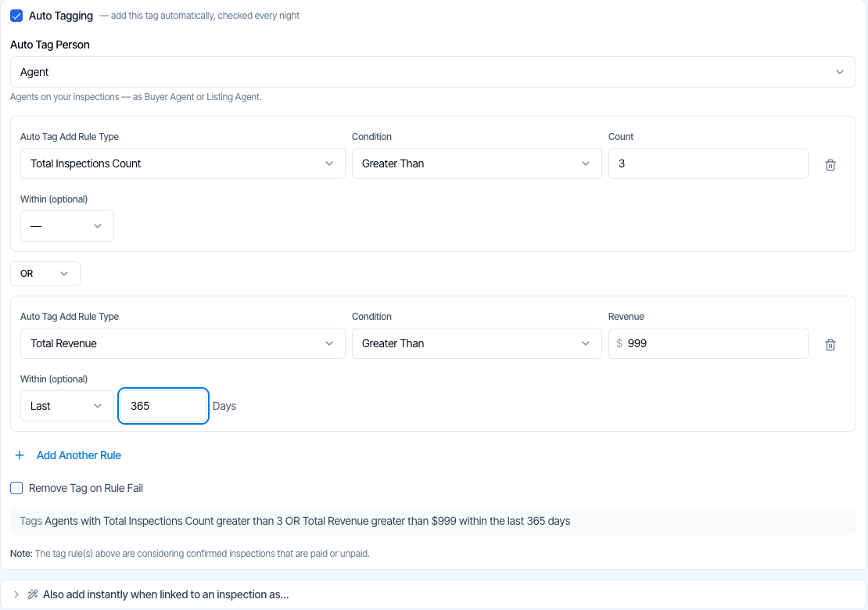Click the Days label next to 365
Viewport: 868px width, 610px height.
point(224,406)
